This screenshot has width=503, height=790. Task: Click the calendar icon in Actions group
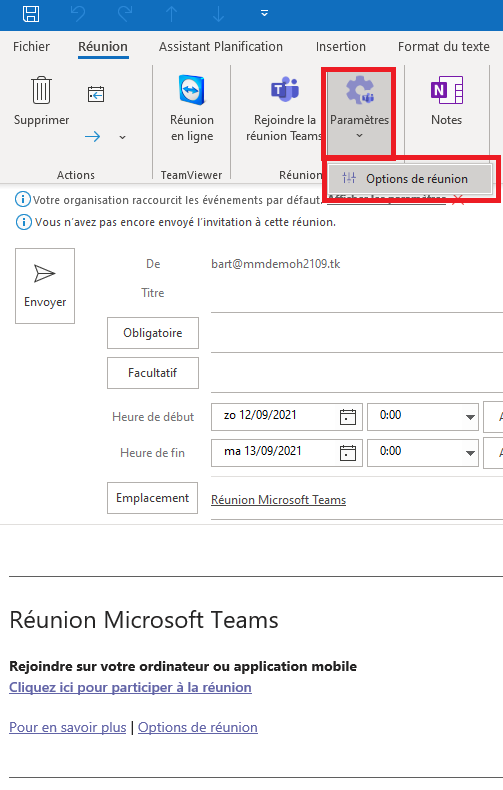(96, 94)
